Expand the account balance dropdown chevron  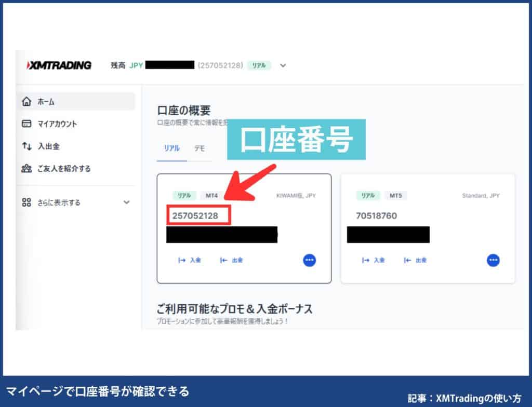(x=283, y=65)
